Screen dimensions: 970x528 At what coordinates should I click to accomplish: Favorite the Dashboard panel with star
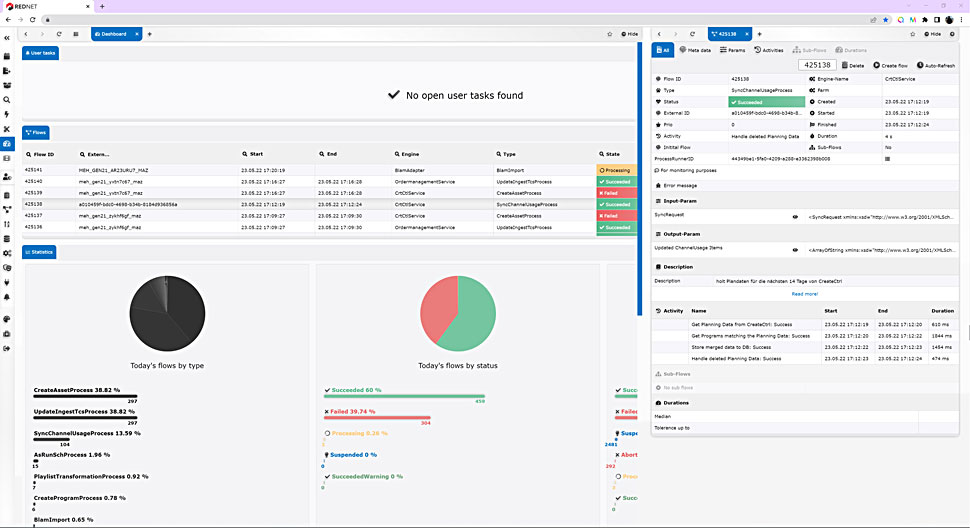(609, 34)
